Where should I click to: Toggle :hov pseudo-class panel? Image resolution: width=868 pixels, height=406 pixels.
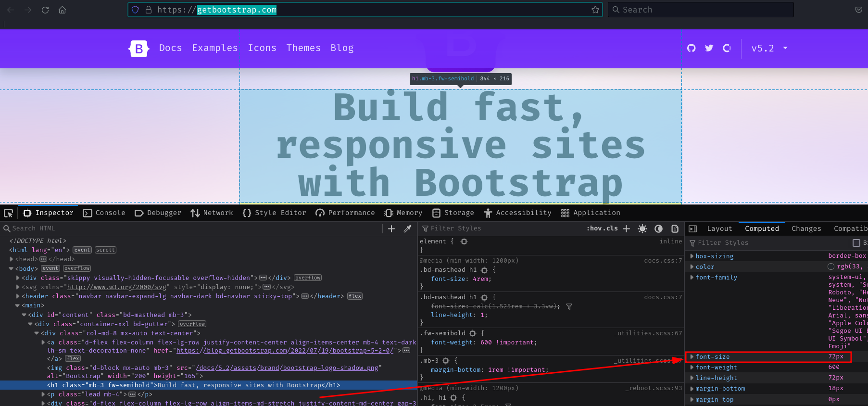595,228
